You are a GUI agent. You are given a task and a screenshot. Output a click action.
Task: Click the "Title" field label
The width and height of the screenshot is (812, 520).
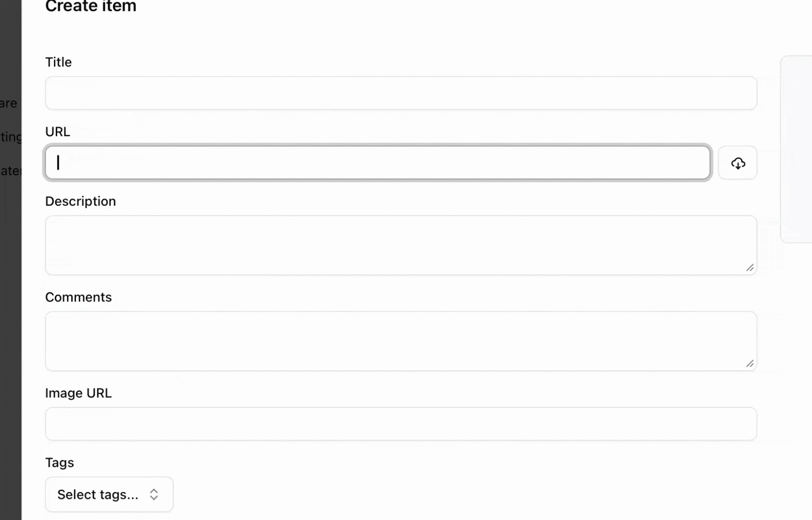[x=58, y=62]
